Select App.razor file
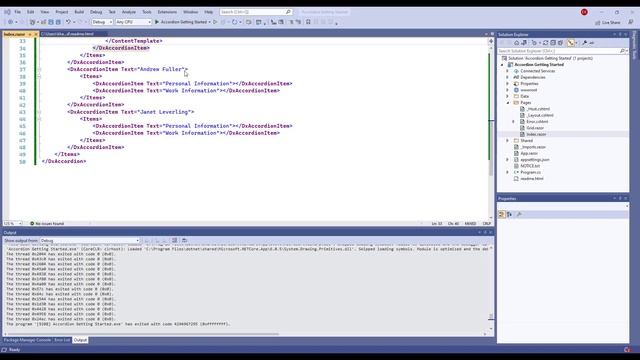 point(529,153)
